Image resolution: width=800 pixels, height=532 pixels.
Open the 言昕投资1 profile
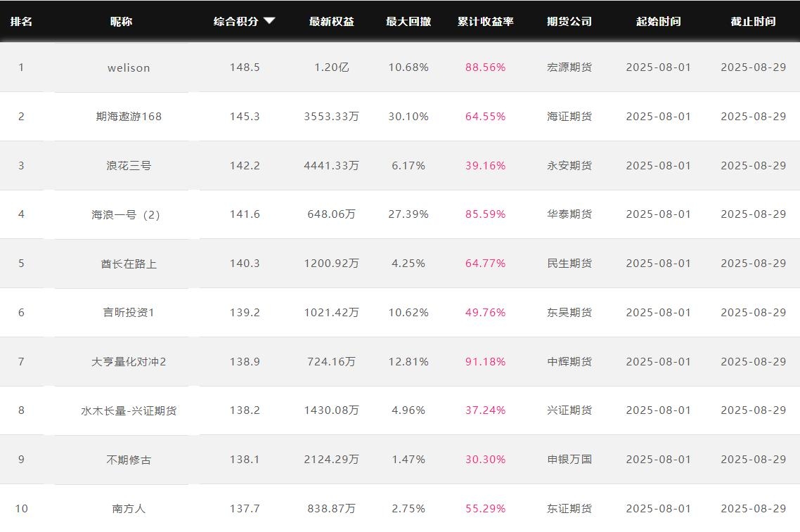[129, 313]
